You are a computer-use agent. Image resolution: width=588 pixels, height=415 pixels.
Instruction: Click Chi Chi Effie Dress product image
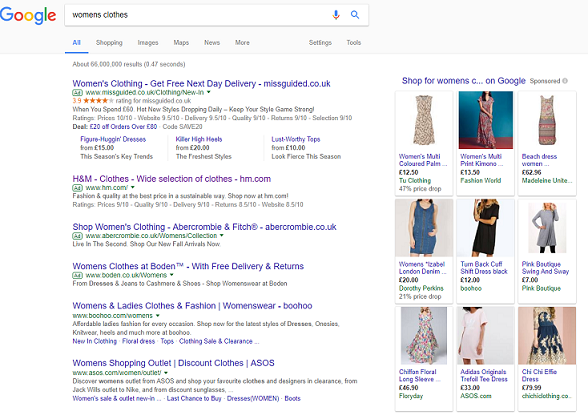(547, 336)
